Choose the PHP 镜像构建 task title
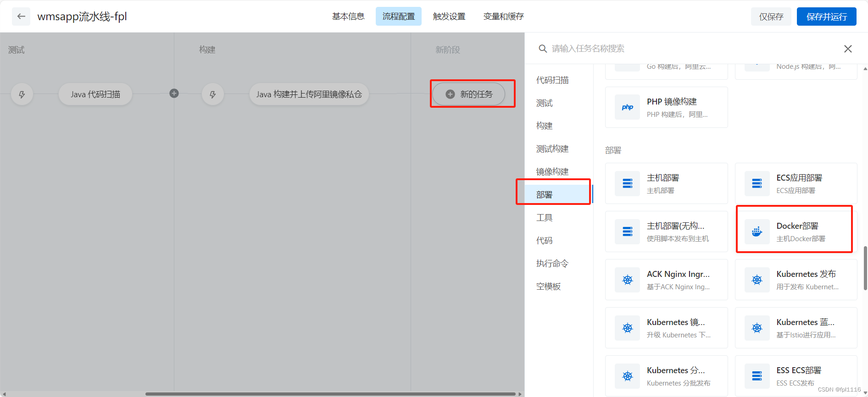Screen dimensions: 868x397 coord(672,102)
